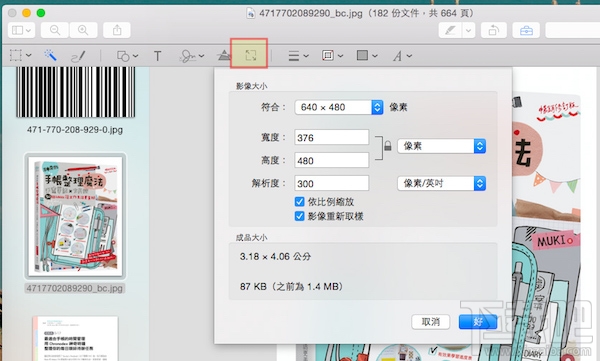Open the share button in toolbar
This screenshot has width=600, height=361.
tap(117, 30)
